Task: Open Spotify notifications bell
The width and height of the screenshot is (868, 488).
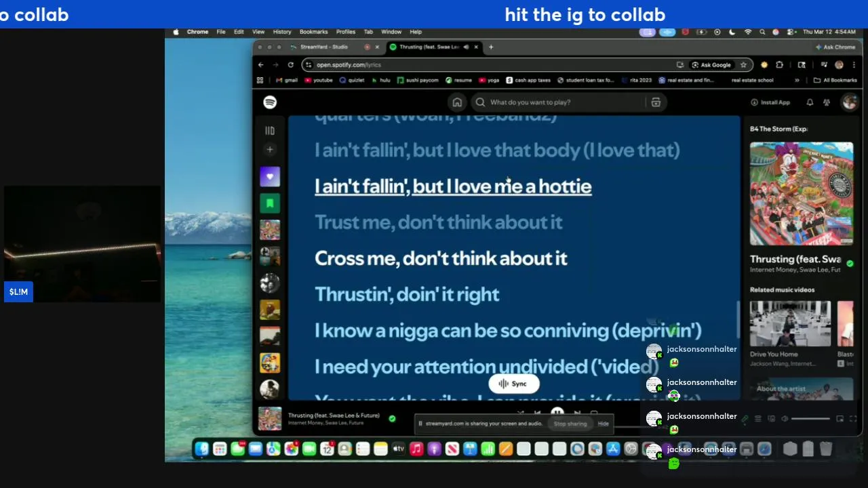Action: click(x=810, y=102)
